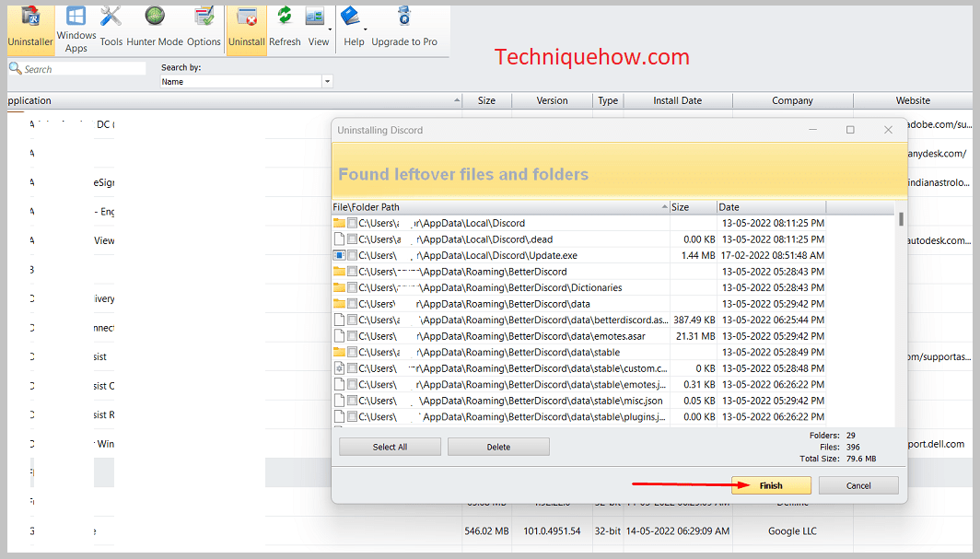Screen dimensions: 980x559
Task: Click the Finish button
Action: (771, 485)
